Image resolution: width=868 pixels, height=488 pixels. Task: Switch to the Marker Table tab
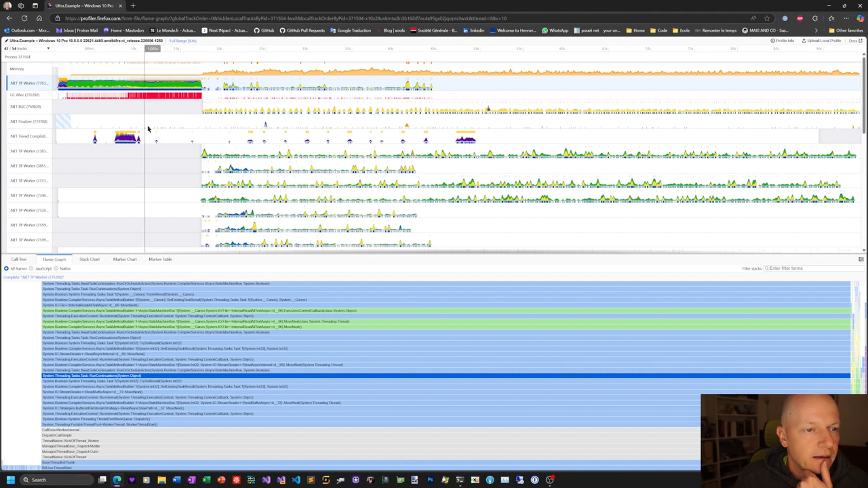(160, 259)
